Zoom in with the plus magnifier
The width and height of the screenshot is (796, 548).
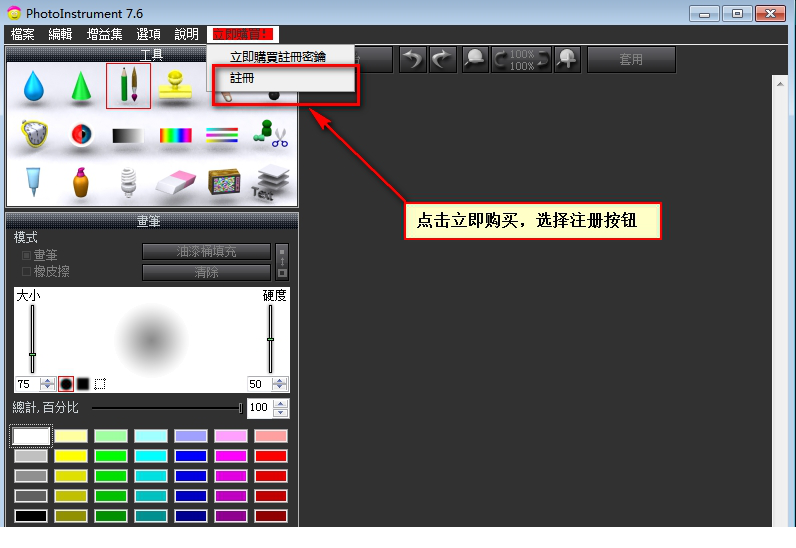567,59
